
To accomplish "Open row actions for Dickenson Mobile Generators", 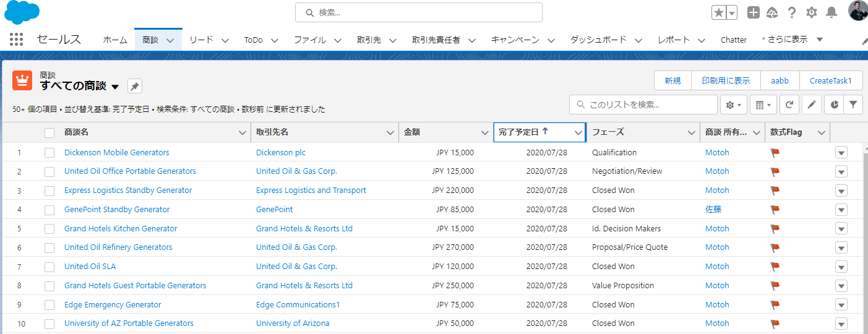I will [841, 153].
